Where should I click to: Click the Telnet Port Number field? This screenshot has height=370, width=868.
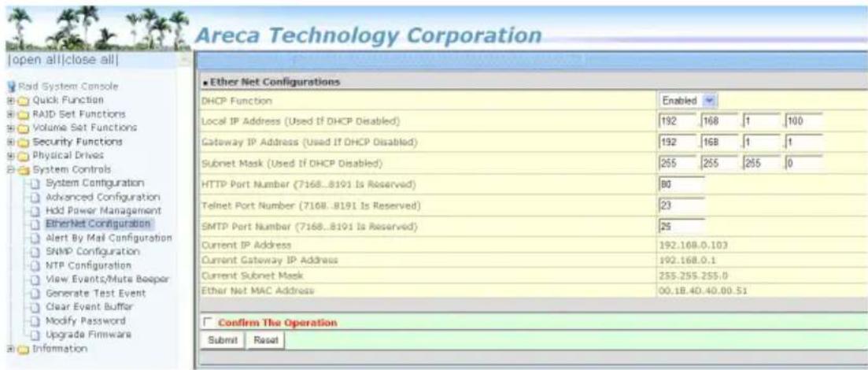coord(681,205)
